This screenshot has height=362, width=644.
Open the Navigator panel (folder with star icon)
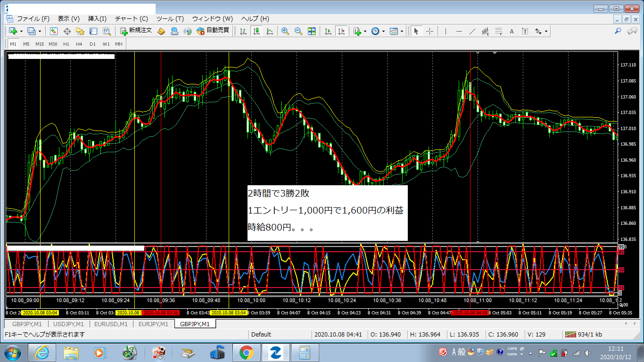(80, 31)
